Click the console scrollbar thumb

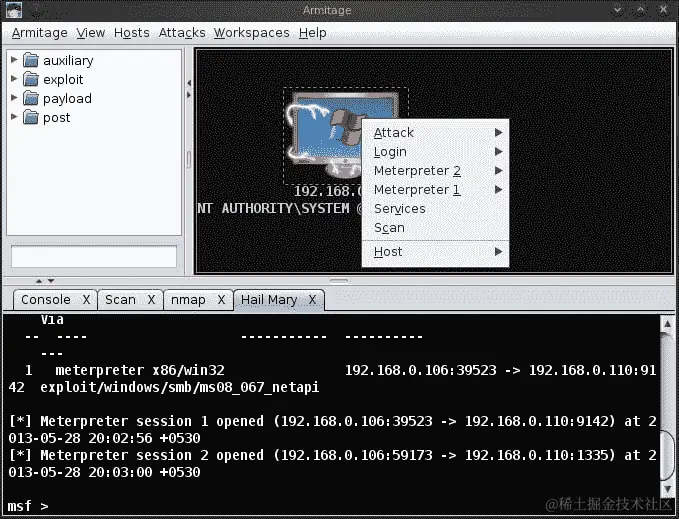coord(667,454)
